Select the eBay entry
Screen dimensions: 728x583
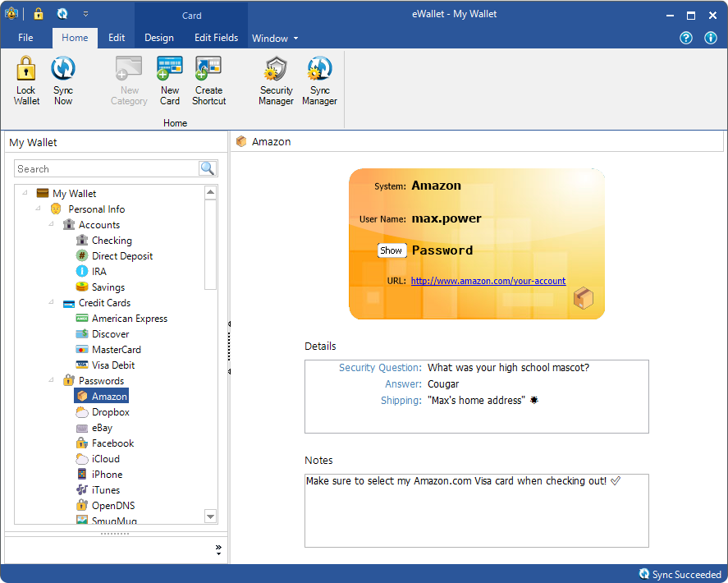click(94, 427)
